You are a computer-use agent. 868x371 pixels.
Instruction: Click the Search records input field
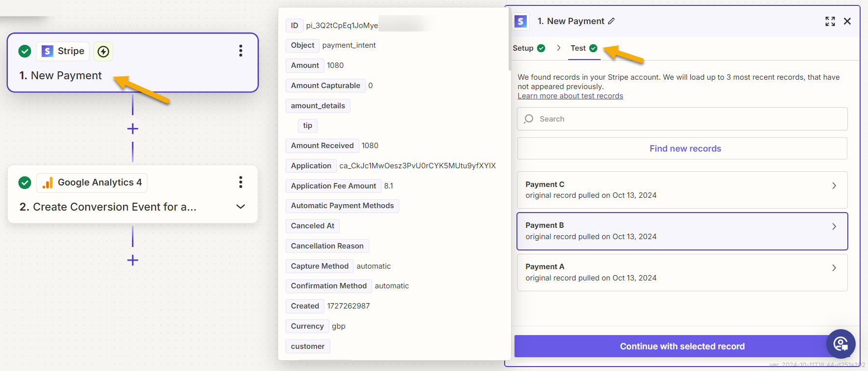click(x=682, y=119)
